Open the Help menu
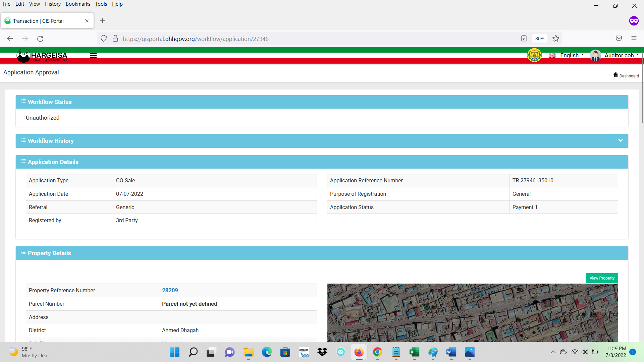 click(117, 4)
